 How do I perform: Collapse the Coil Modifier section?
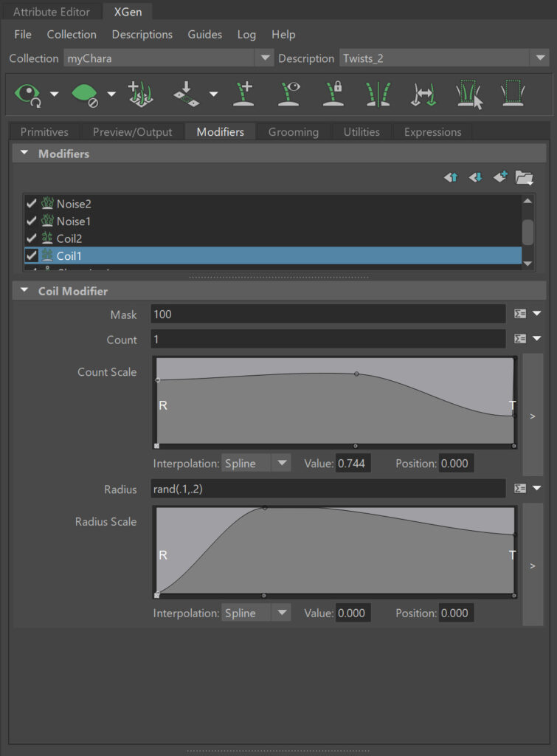24,292
